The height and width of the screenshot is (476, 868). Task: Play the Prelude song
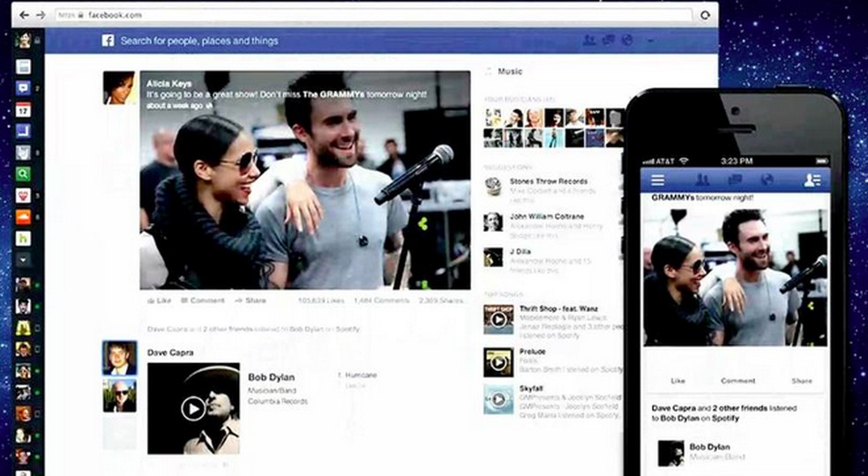(498, 362)
